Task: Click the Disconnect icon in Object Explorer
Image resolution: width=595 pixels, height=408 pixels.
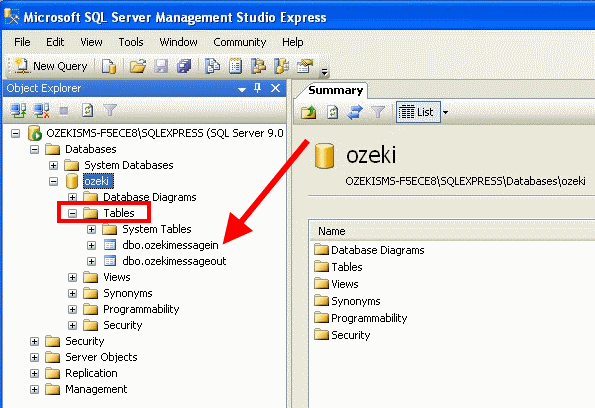Action: (x=41, y=110)
